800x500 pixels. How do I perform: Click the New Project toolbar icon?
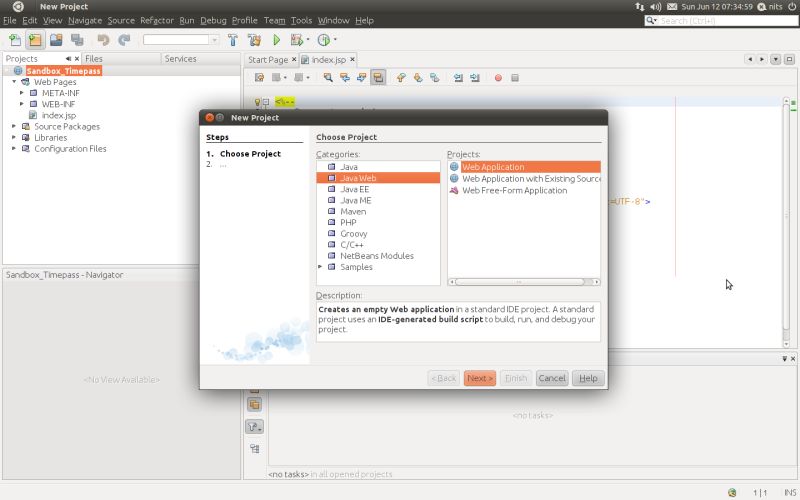click(x=35, y=40)
